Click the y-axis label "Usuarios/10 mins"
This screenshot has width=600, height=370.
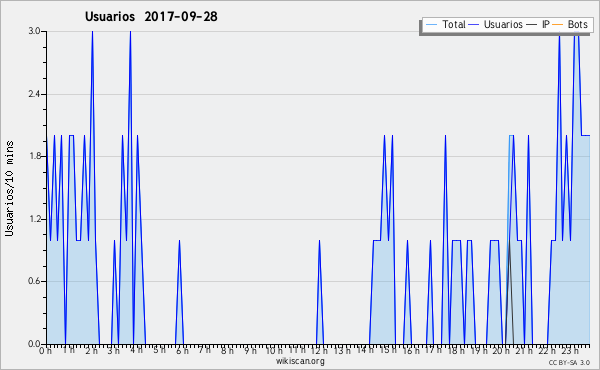point(9,188)
